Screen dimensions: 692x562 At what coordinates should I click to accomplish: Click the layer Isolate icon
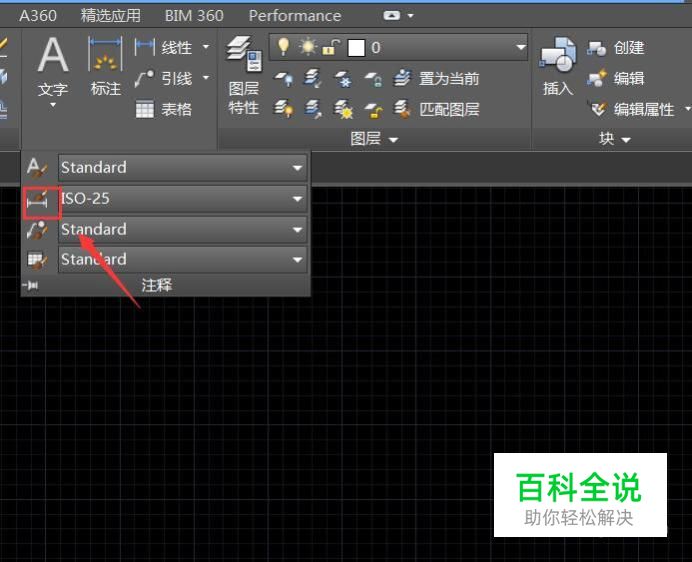(313, 79)
